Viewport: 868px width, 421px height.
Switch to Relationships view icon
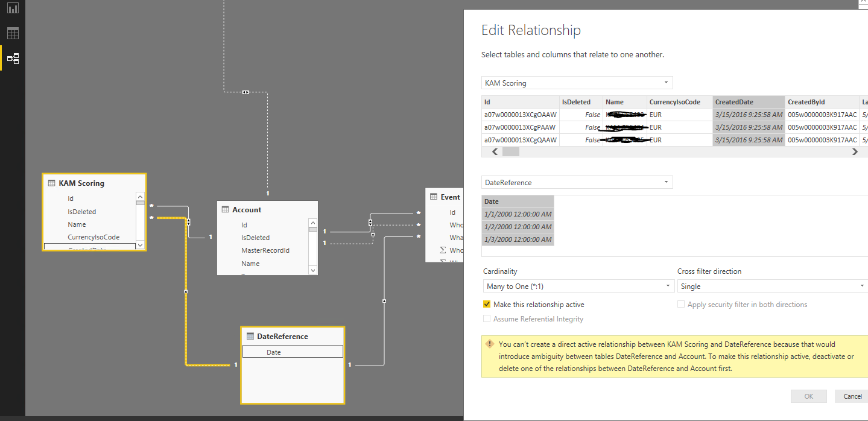click(x=13, y=58)
